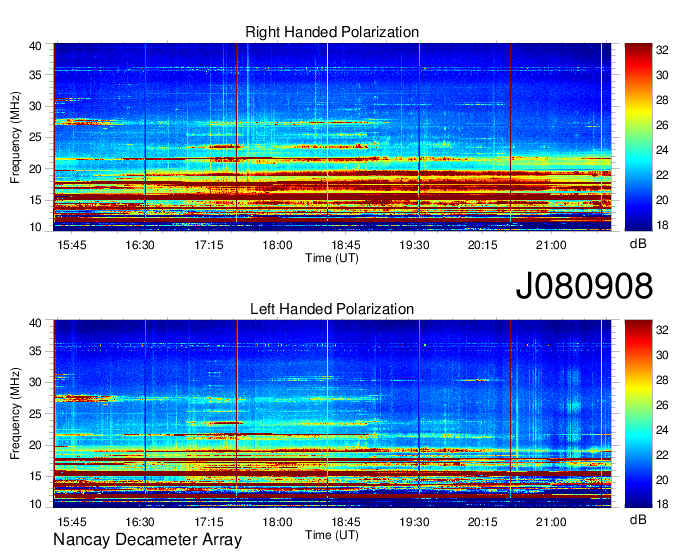Click the color scale bar beside the Right Handed plot

click(638, 137)
